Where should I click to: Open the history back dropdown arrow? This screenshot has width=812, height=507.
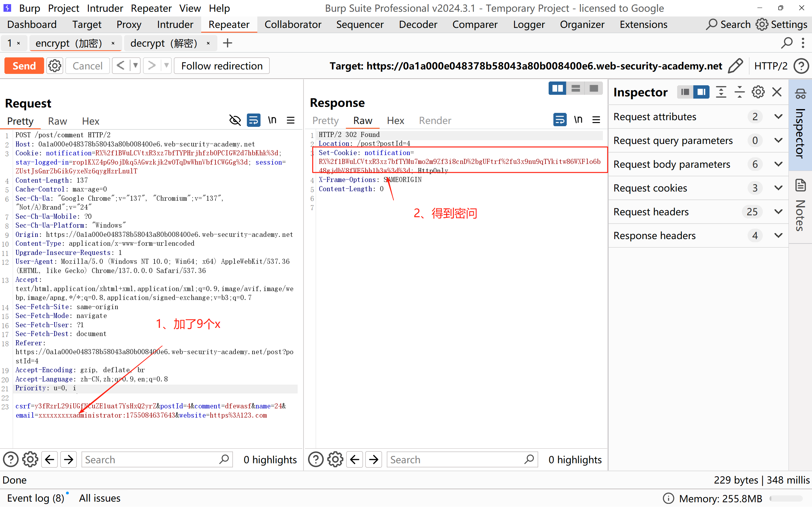(x=135, y=66)
